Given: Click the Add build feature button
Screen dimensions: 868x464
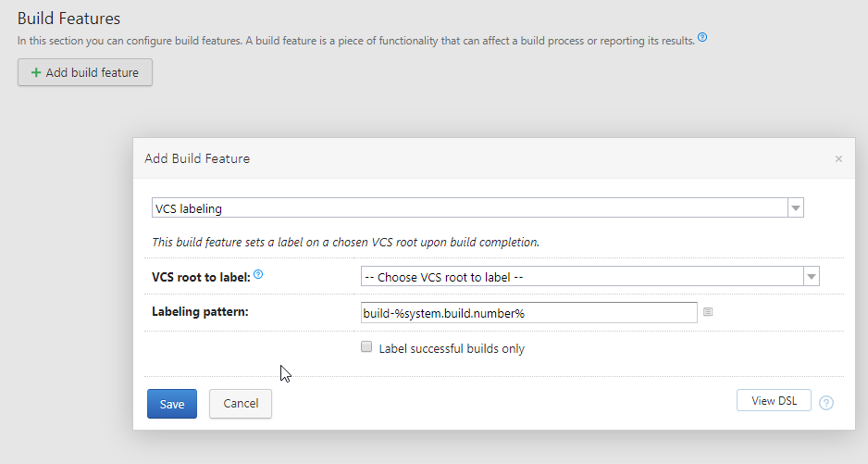Looking at the screenshot, I should tap(85, 72).
